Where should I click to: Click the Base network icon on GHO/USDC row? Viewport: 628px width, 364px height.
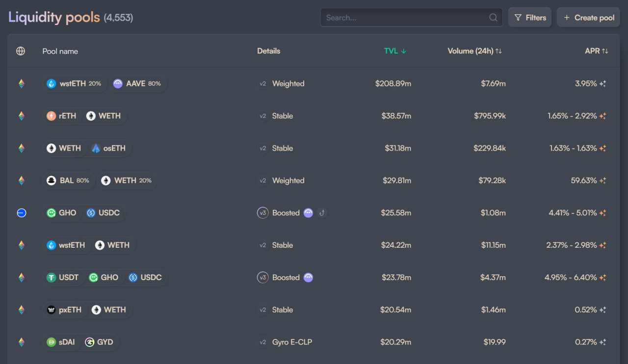coord(21,213)
